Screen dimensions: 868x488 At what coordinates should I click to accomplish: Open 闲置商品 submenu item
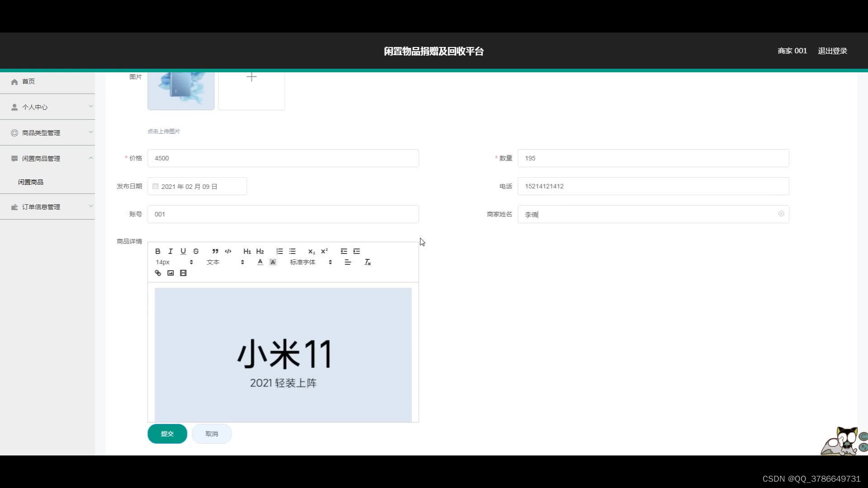pyautogui.click(x=31, y=182)
